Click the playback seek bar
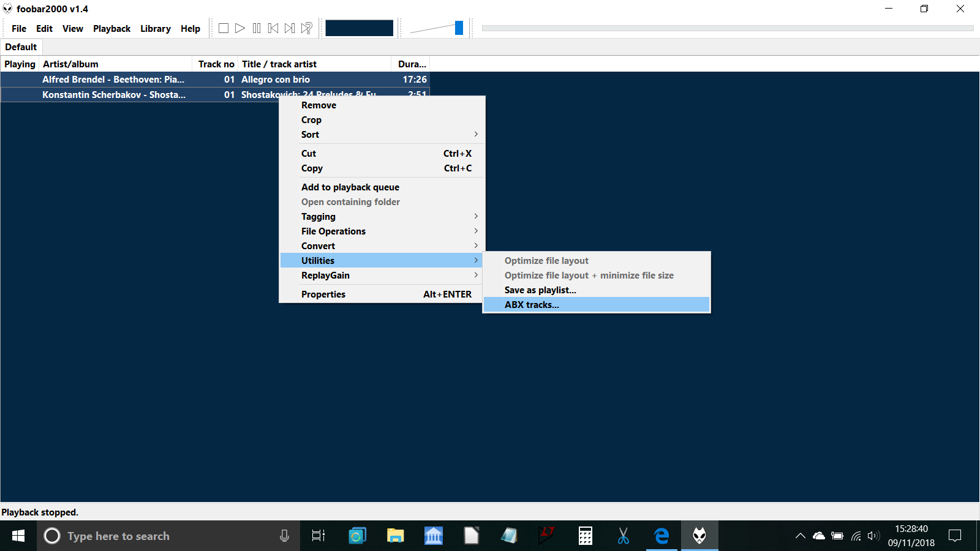 (x=728, y=28)
